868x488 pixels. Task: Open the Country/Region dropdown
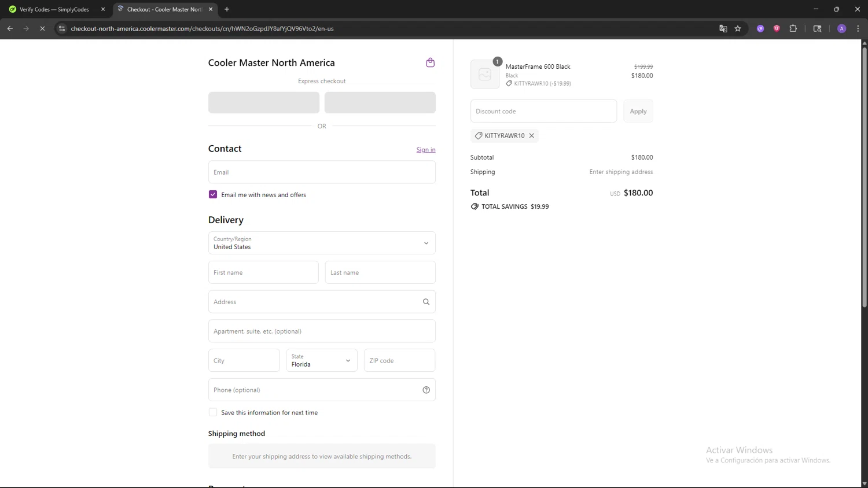pos(322,243)
